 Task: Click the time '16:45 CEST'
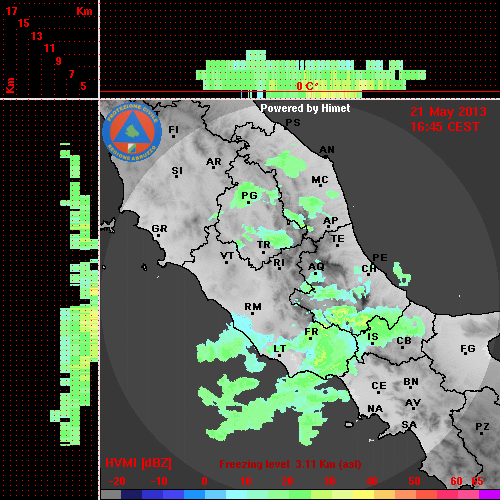click(445, 127)
